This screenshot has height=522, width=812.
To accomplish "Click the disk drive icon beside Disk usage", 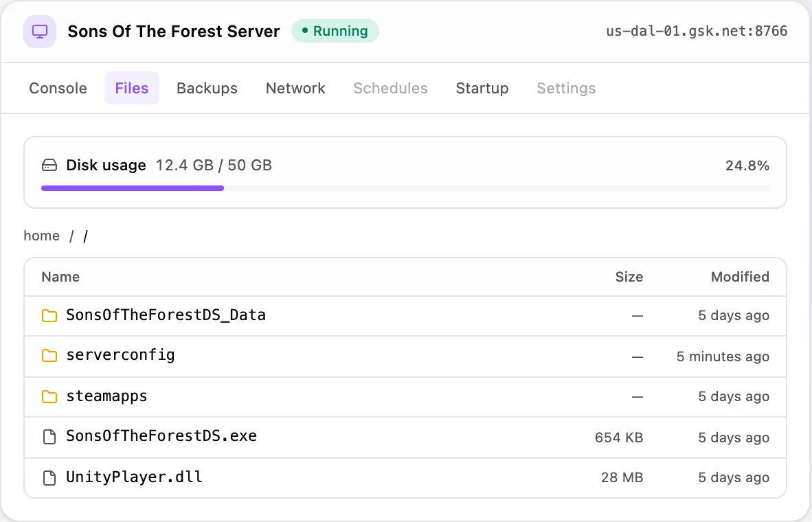I will pyautogui.click(x=49, y=166).
